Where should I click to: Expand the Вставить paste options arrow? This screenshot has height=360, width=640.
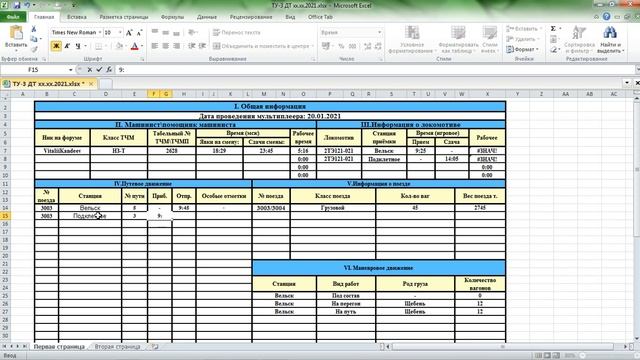pos(16,51)
